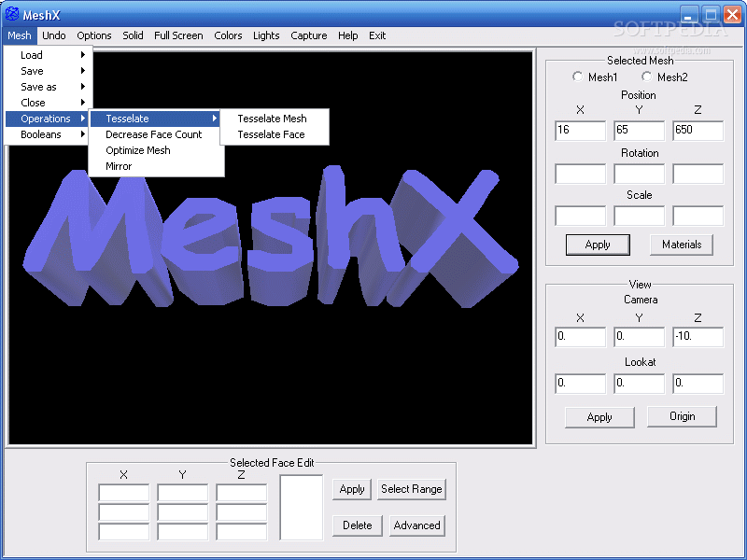This screenshot has width=747, height=560.
Task: Click Exit in the menu bar
Action: [x=377, y=35]
